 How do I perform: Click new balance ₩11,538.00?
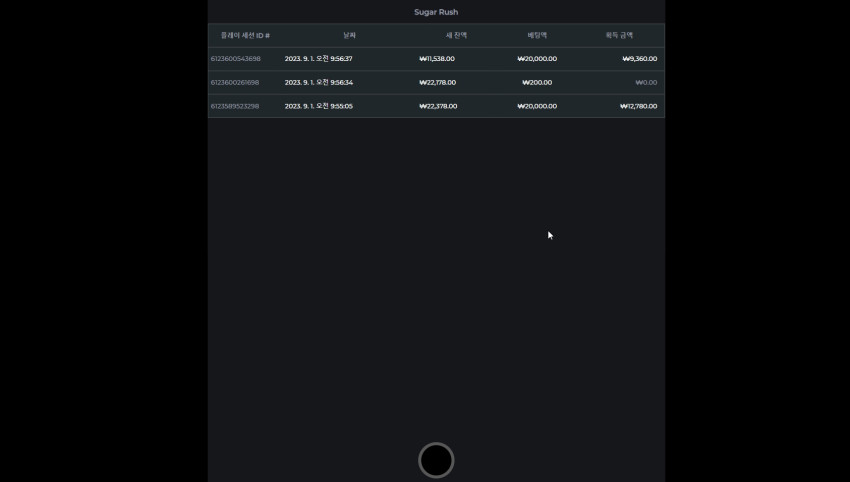(x=437, y=59)
